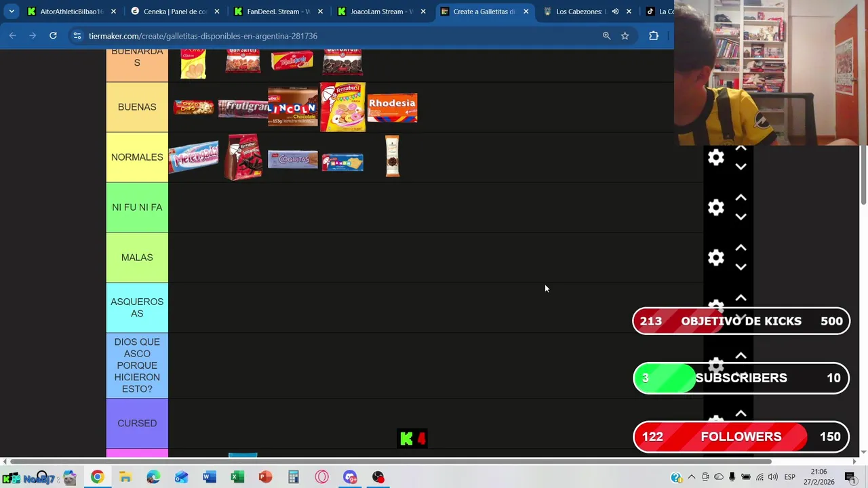This screenshot has height=488, width=868.
Task: Move NI FU NI FA tier down
Action: pyautogui.click(x=741, y=217)
